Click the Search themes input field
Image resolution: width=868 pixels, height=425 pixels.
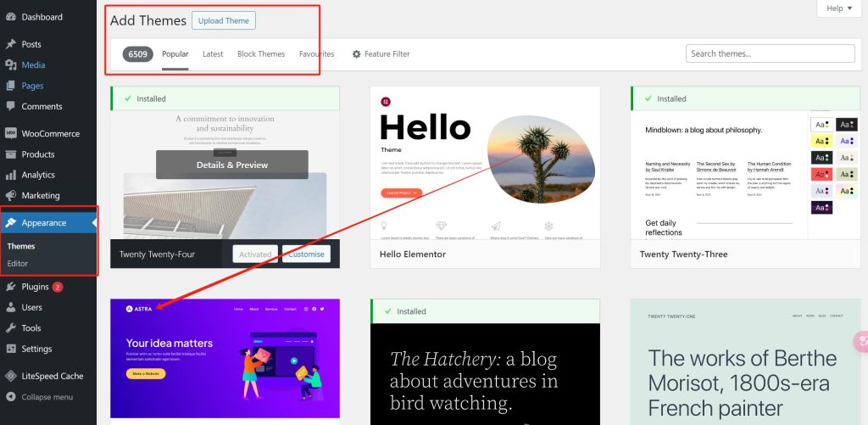pyautogui.click(x=770, y=53)
